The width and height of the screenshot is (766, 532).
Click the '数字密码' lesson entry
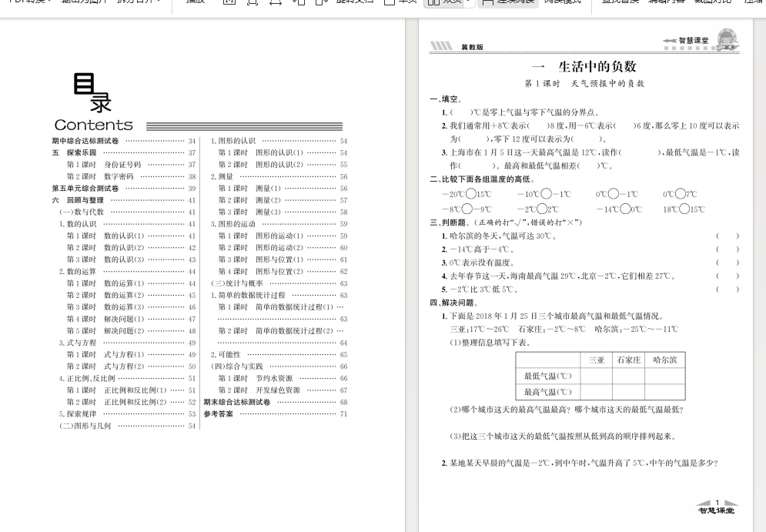[x=131, y=176]
